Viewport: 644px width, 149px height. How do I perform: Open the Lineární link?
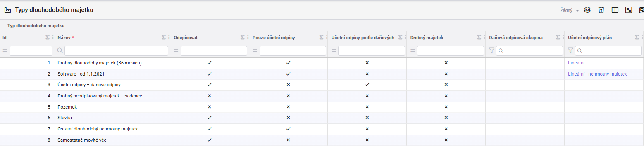tap(577, 63)
